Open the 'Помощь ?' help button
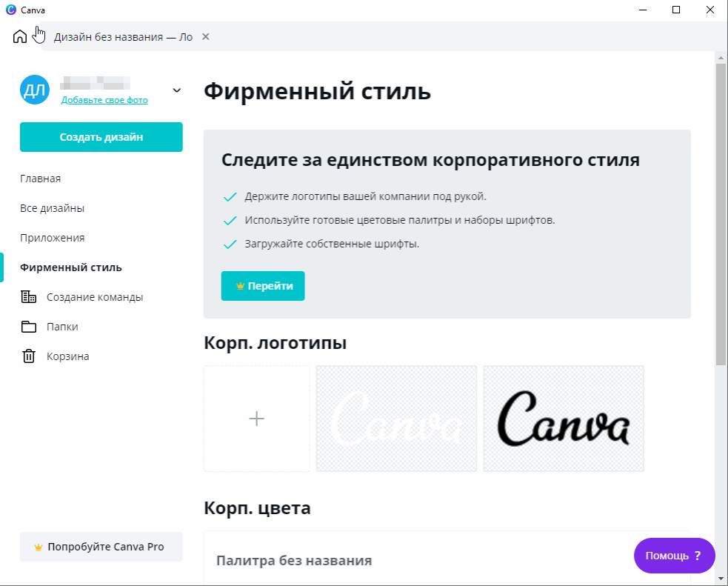 click(674, 556)
